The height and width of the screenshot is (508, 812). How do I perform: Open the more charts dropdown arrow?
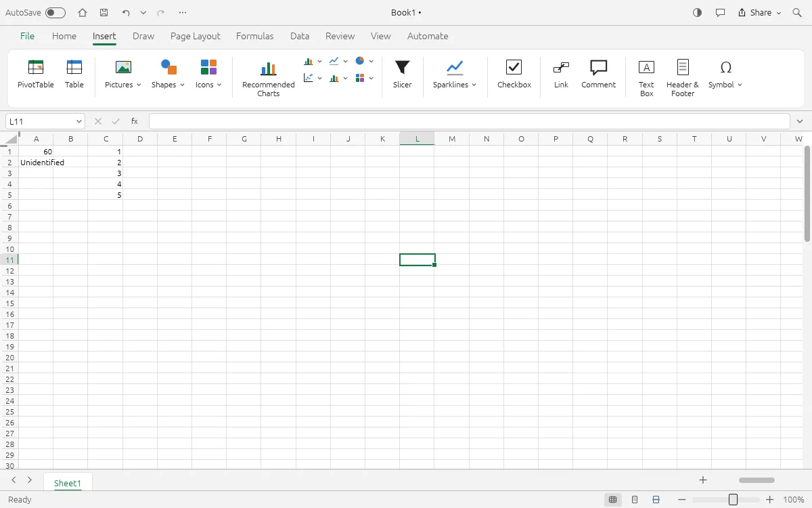[x=371, y=78]
